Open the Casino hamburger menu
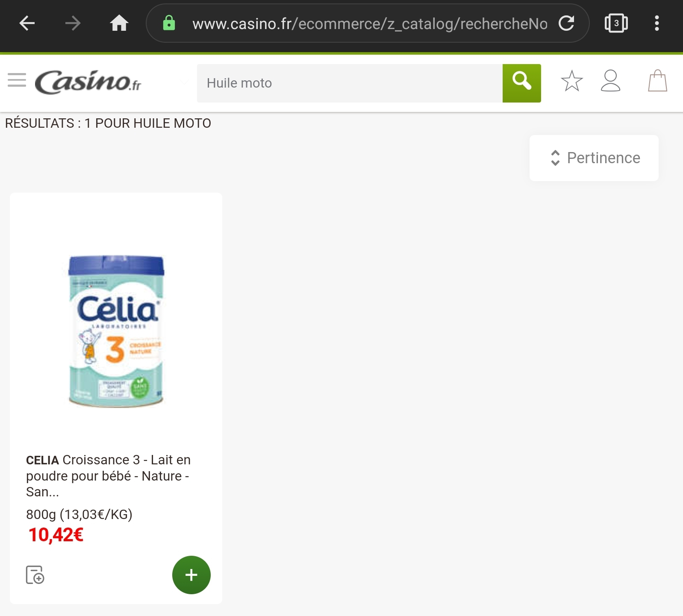 [x=17, y=80]
